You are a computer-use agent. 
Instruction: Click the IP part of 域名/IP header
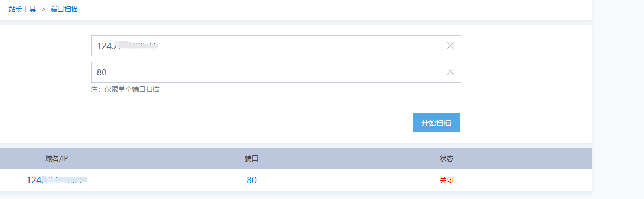(x=65, y=158)
